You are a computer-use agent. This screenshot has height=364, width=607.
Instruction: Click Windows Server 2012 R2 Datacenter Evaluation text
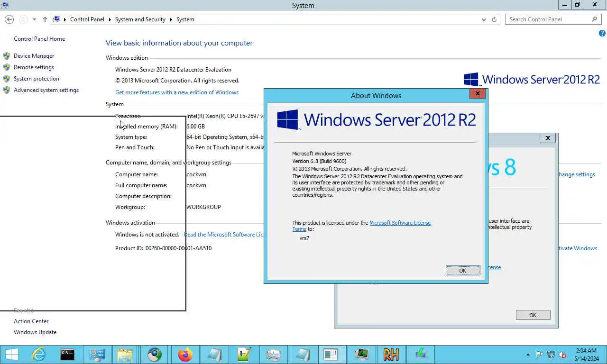click(173, 70)
